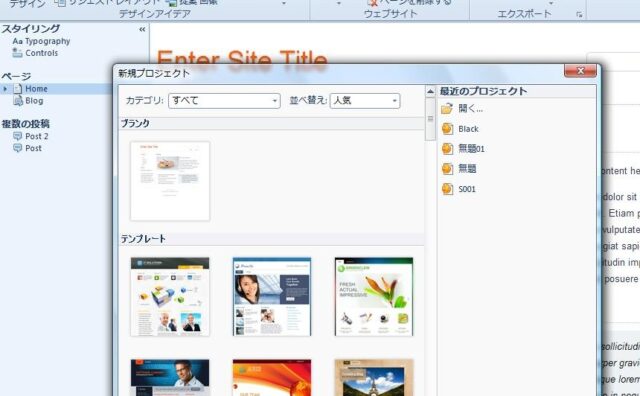Click the S001 project orange icon

click(447, 189)
